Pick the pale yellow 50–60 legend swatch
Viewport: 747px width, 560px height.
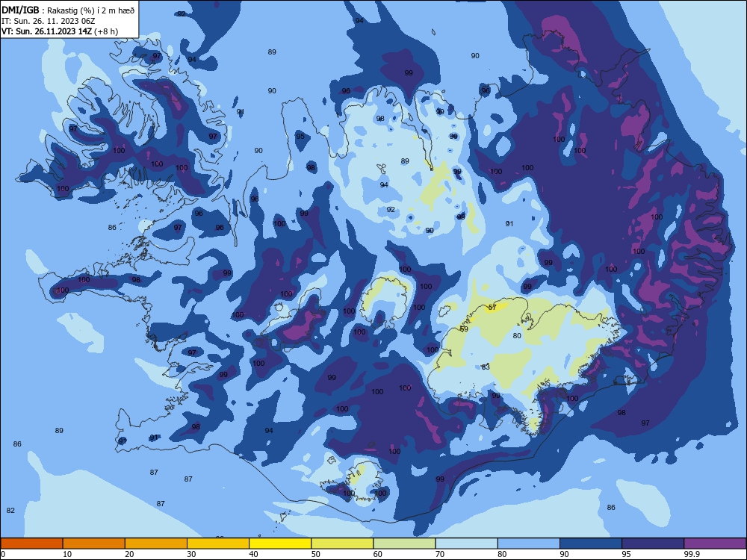(342, 544)
